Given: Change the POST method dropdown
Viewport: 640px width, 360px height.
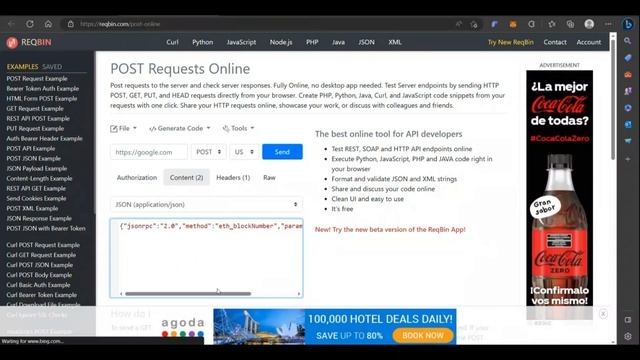Looking at the screenshot, I should [209, 152].
